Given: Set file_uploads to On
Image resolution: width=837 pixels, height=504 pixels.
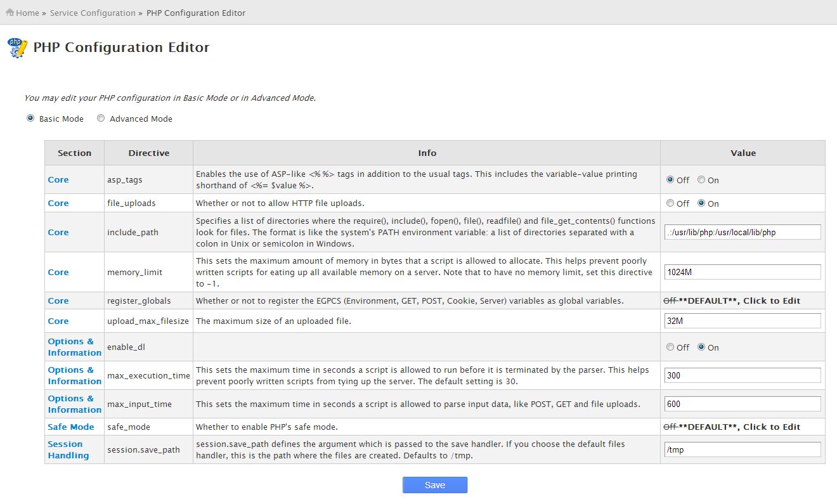Looking at the screenshot, I should (x=701, y=203).
